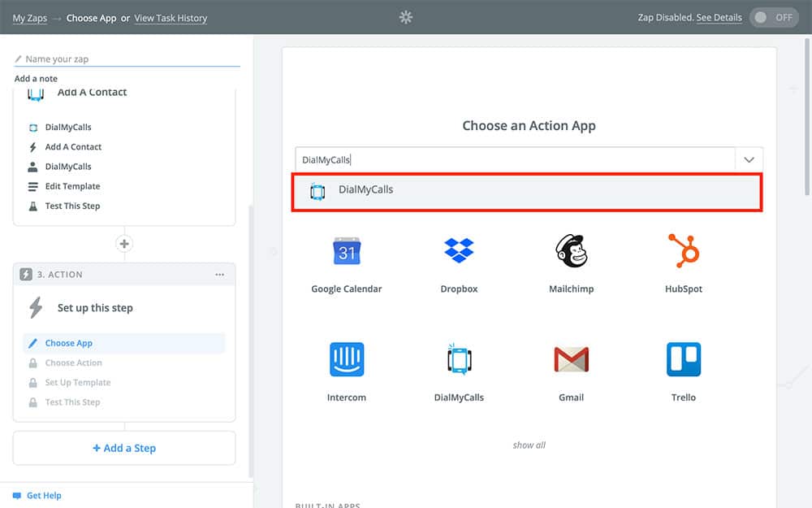812x508 pixels.
Task: Toggle the Zap ON/OFF switch
Action: click(x=774, y=18)
